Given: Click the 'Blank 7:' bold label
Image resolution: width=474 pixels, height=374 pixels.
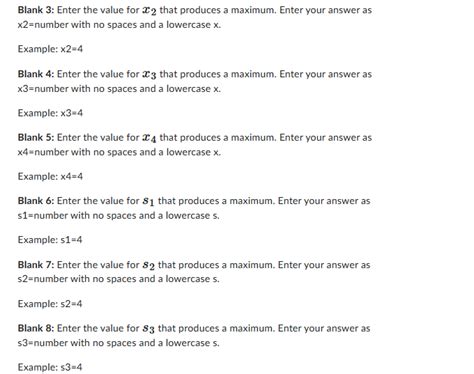Looking at the screenshot, I should 36,265.
